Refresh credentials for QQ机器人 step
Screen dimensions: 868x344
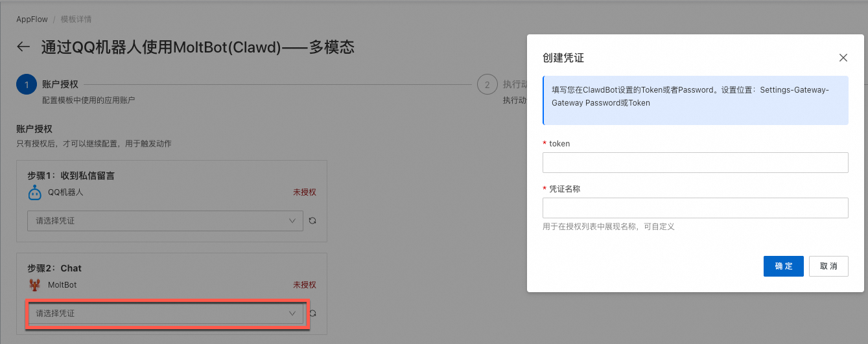pos(312,221)
